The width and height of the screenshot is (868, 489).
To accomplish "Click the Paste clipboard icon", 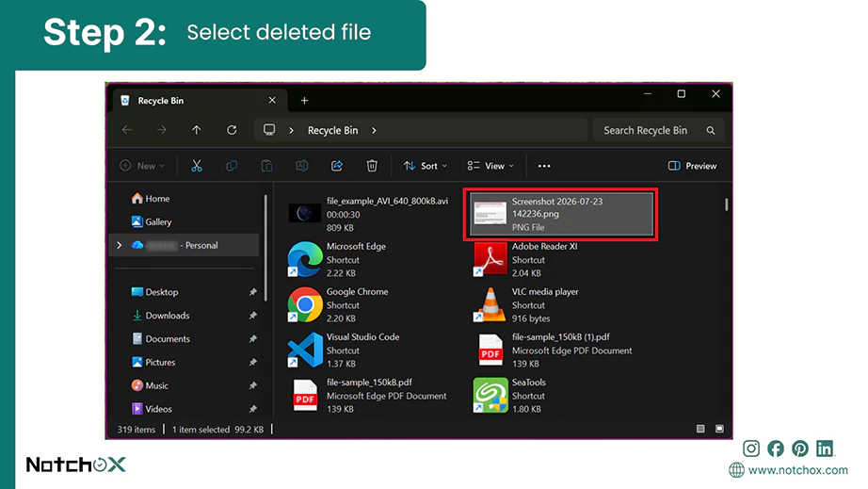I will click(x=266, y=166).
